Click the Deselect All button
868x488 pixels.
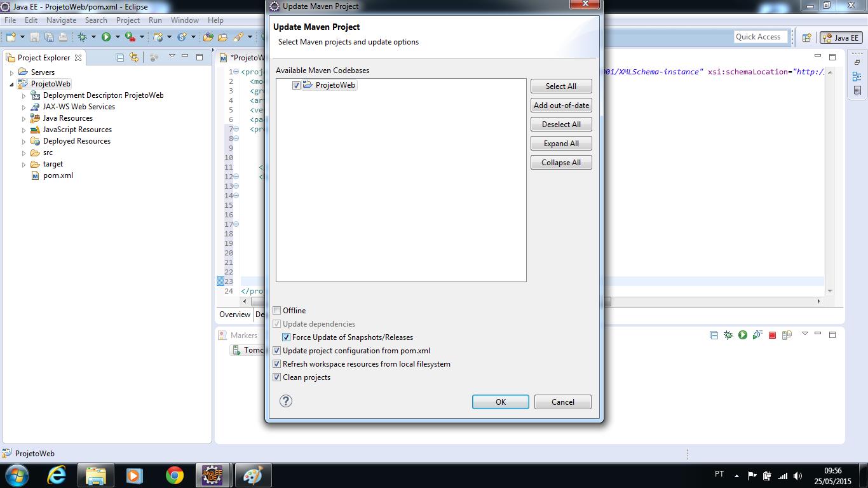pos(561,125)
